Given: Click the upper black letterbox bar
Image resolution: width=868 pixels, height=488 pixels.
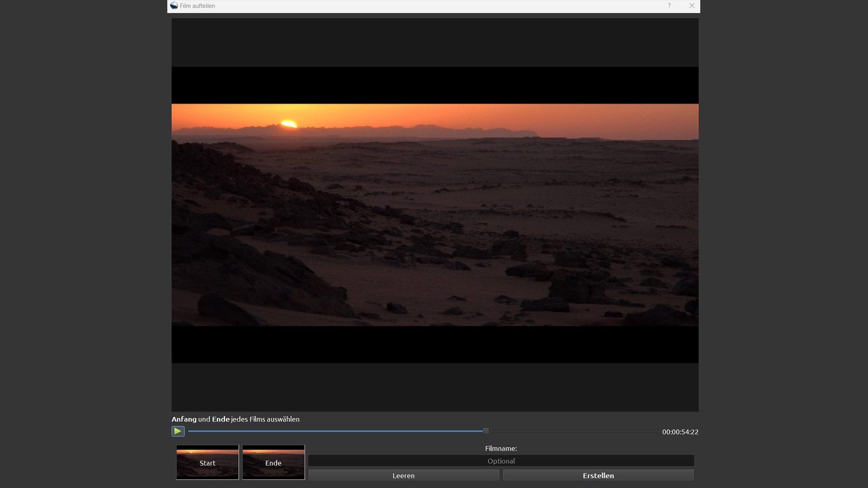Looking at the screenshot, I should point(434,85).
